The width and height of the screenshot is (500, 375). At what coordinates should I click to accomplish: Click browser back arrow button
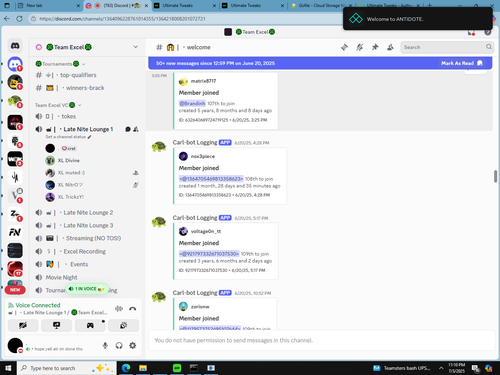pyautogui.click(x=7, y=19)
